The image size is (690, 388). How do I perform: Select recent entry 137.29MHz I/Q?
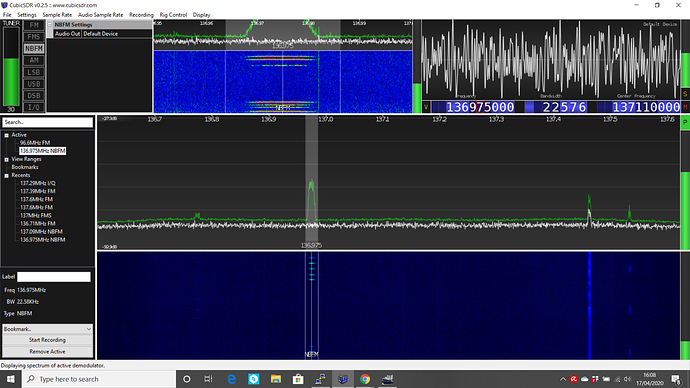coord(38,183)
